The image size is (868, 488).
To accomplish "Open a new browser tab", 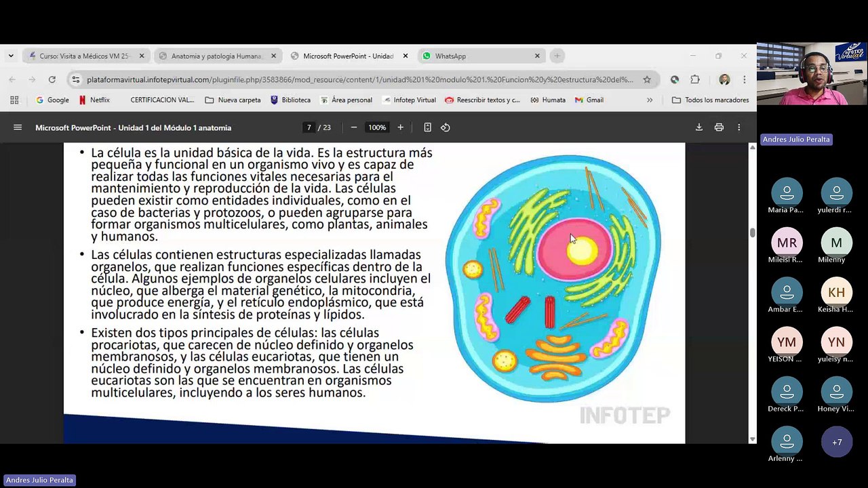I will (x=557, y=56).
